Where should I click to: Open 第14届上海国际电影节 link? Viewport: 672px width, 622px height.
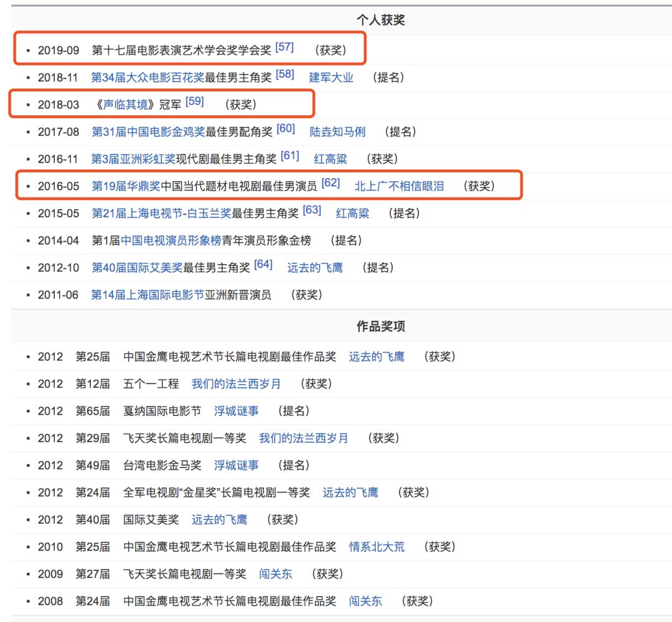(x=147, y=295)
